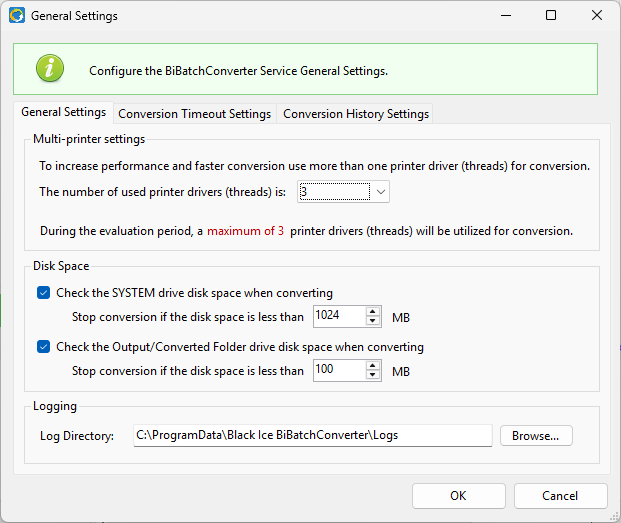The image size is (621, 523).
Task: Click the Log Directory path field
Action: tap(313, 436)
